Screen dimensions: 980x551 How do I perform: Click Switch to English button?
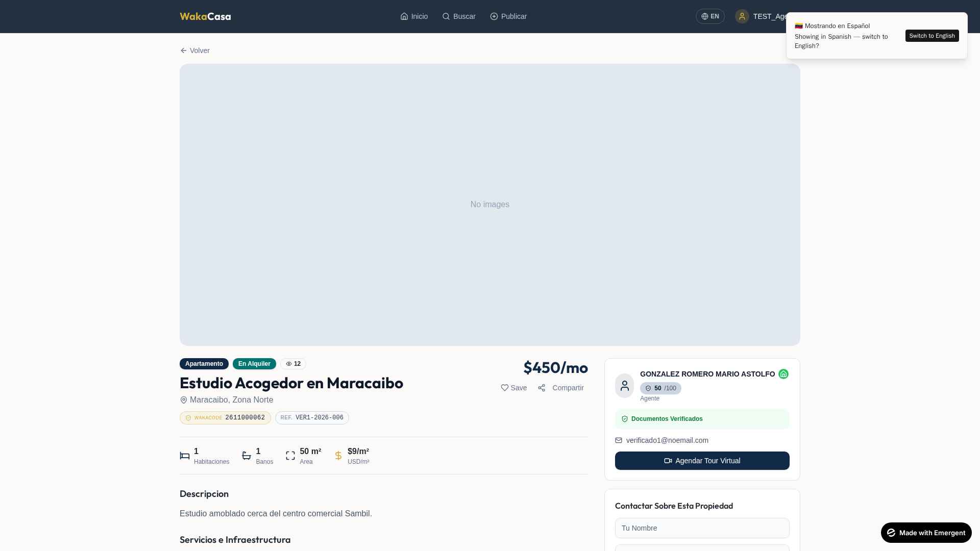932,36
